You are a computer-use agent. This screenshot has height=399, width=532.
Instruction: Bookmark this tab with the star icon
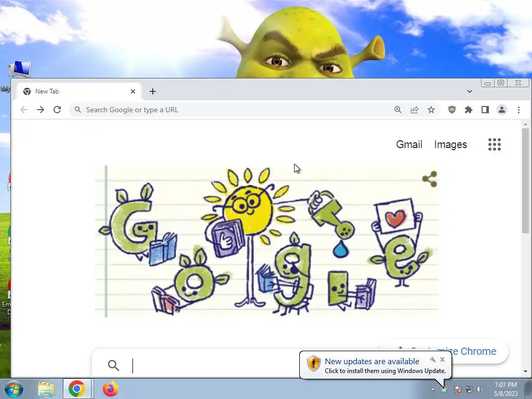click(x=431, y=110)
